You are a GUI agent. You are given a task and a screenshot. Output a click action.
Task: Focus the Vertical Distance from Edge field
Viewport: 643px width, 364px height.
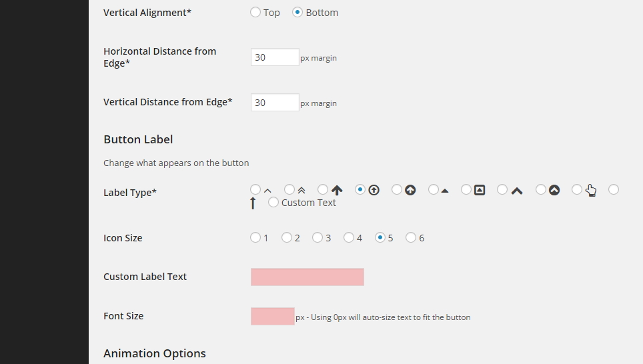(x=275, y=103)
